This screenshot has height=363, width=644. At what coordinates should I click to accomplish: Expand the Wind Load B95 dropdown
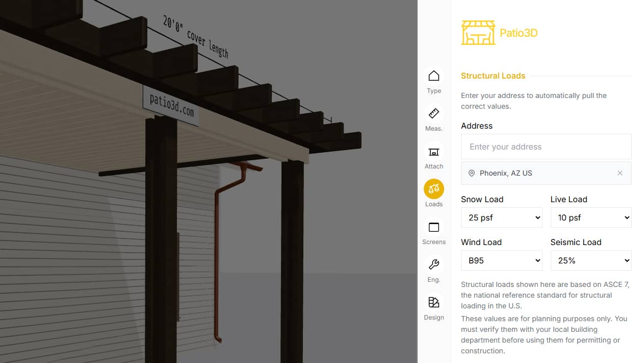[x=502, y=260]
